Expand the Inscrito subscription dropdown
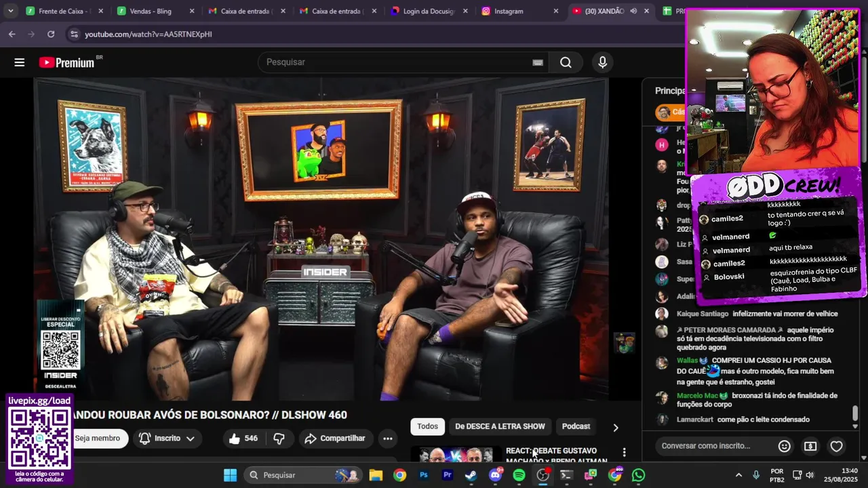The height and width of the screenshot is (488, 868). (167, 439)
